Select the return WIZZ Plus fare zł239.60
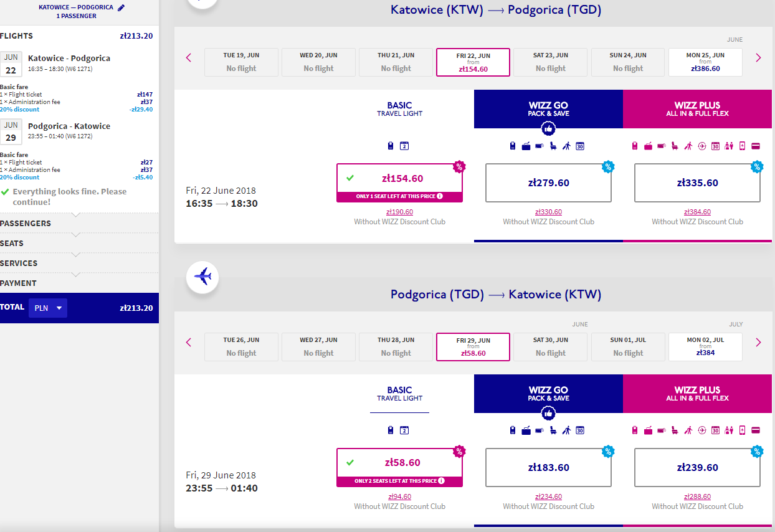Viewport: 775px width, 532px height. tap(697, 467)
